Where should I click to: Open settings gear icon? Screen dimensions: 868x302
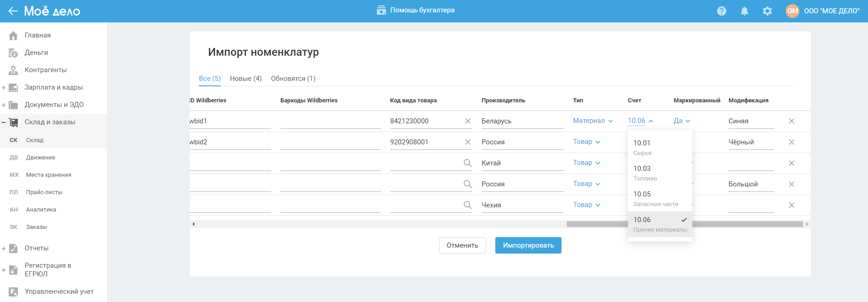[x=767, y=11]
